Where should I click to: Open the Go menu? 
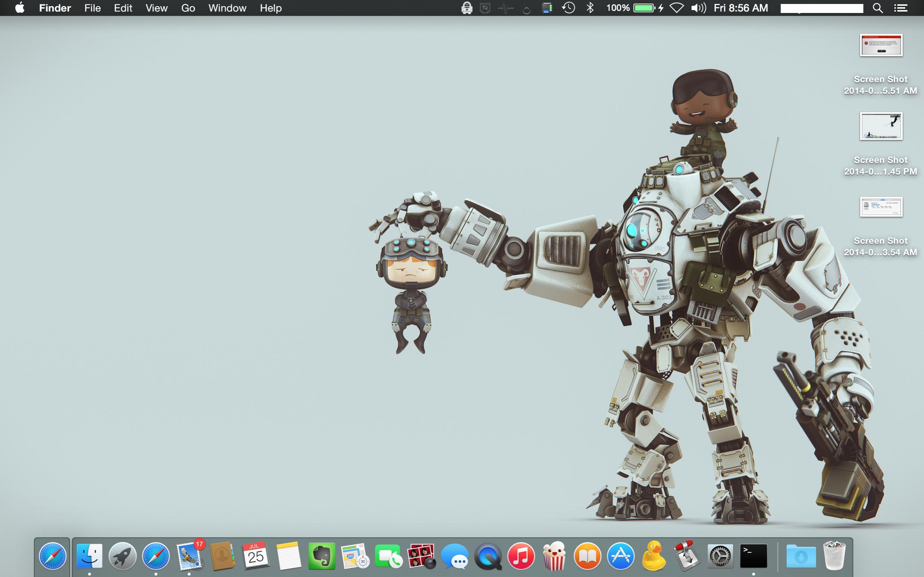point(188,8)
